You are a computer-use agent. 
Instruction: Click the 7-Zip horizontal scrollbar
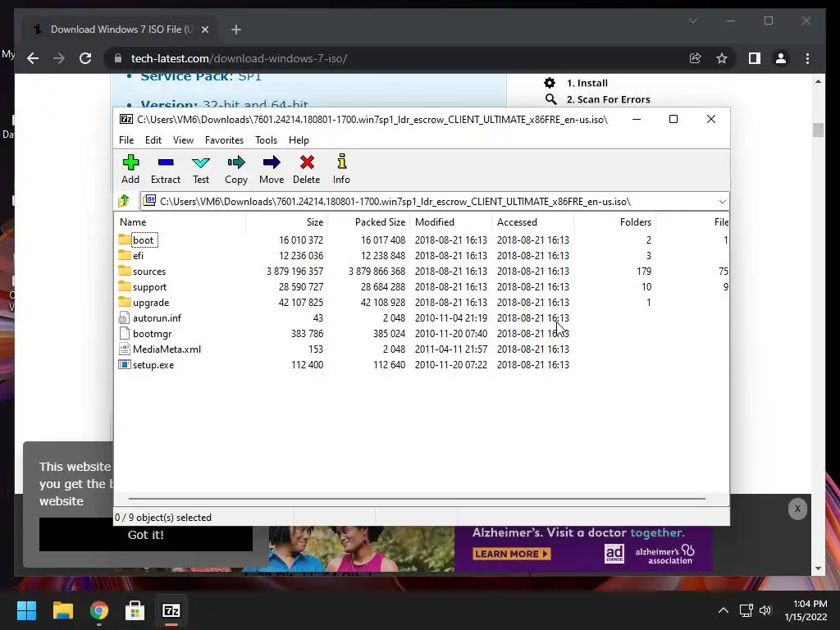point(417,498)
